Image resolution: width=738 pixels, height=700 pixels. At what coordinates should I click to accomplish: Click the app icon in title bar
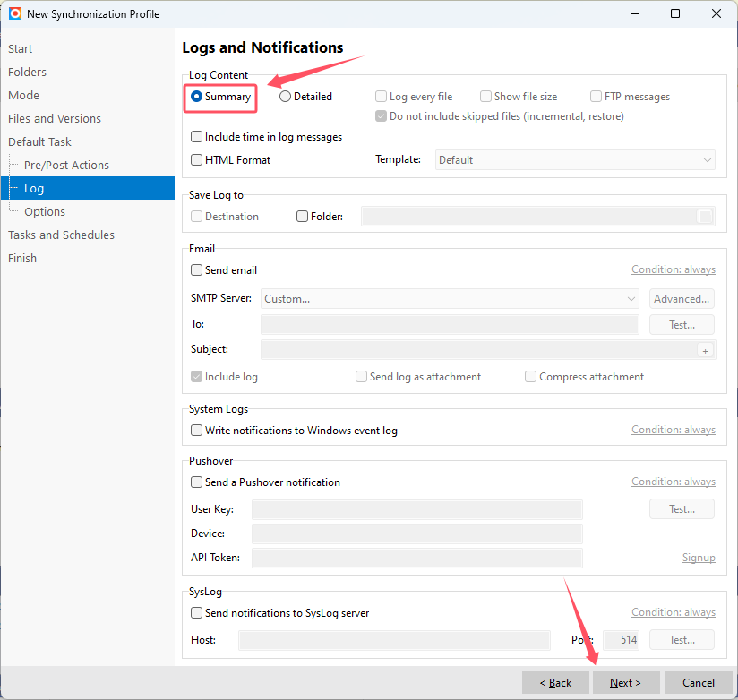tap(14, 13)
